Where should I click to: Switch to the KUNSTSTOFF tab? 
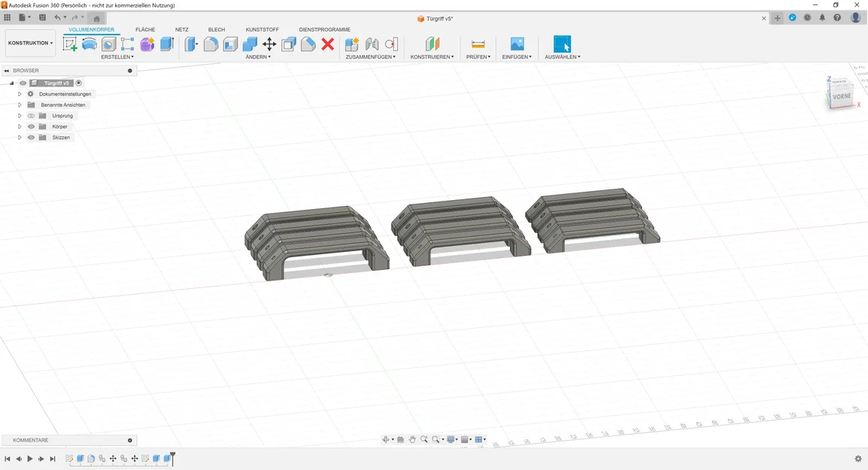[x=263, y=30]
